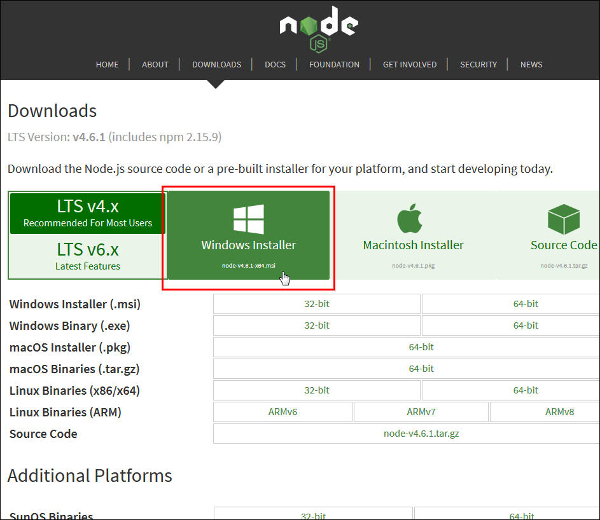Screen dimensions: 600x520
Task: Download 32-bit Windows Installer (.msi)
Action: [317, 304]
